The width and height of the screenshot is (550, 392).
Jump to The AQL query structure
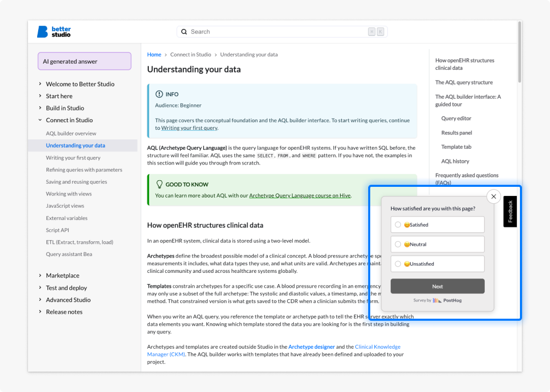(x=464, y=82)
